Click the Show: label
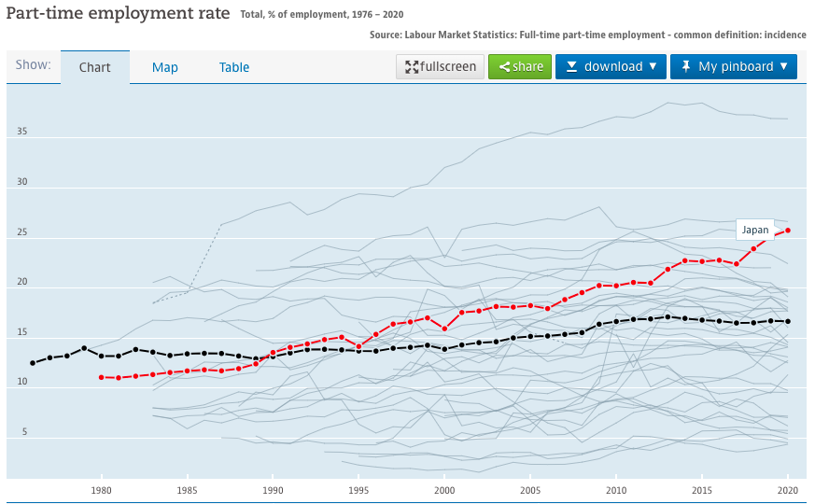 pos(34,64)
